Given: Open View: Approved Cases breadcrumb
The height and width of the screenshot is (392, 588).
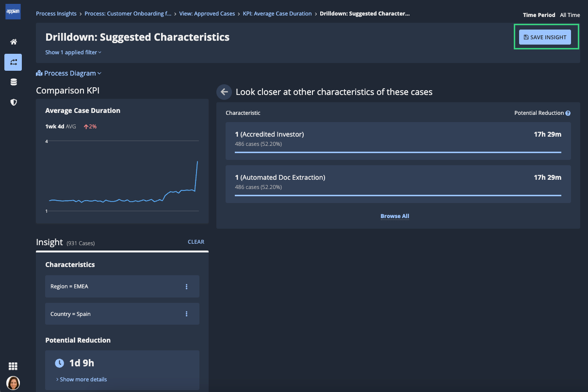Looking at the screenshot, I should tap(207, 14).
